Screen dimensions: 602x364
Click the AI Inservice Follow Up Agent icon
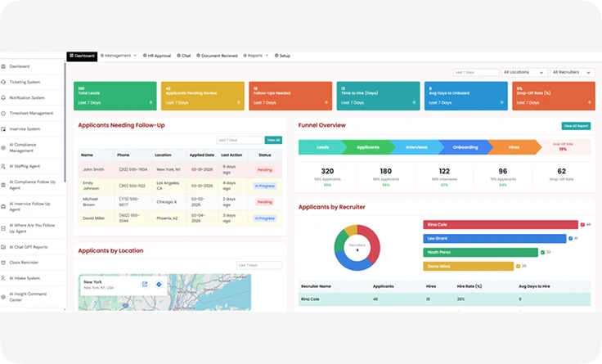tap(3, 207)
